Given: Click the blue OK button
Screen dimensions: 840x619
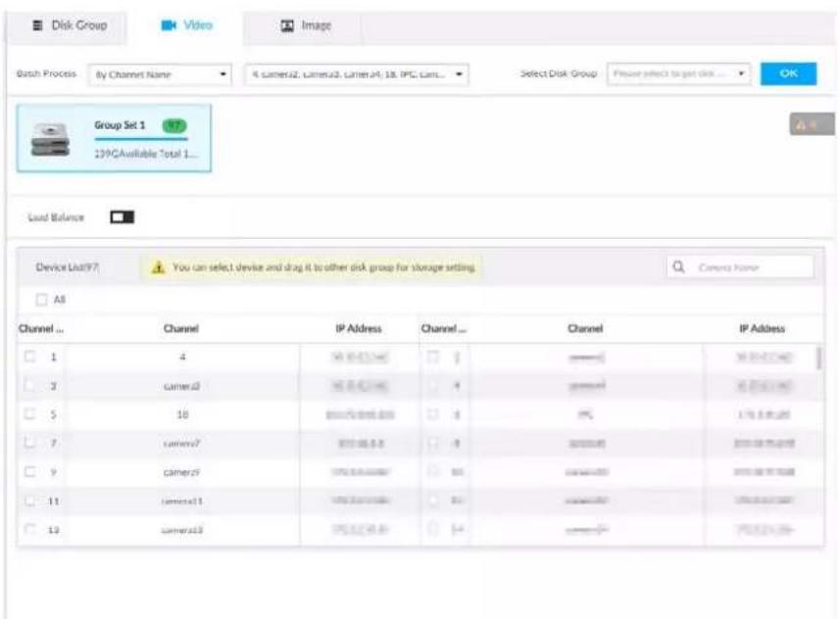Looking at the screenshot, I should pos(789,73).
